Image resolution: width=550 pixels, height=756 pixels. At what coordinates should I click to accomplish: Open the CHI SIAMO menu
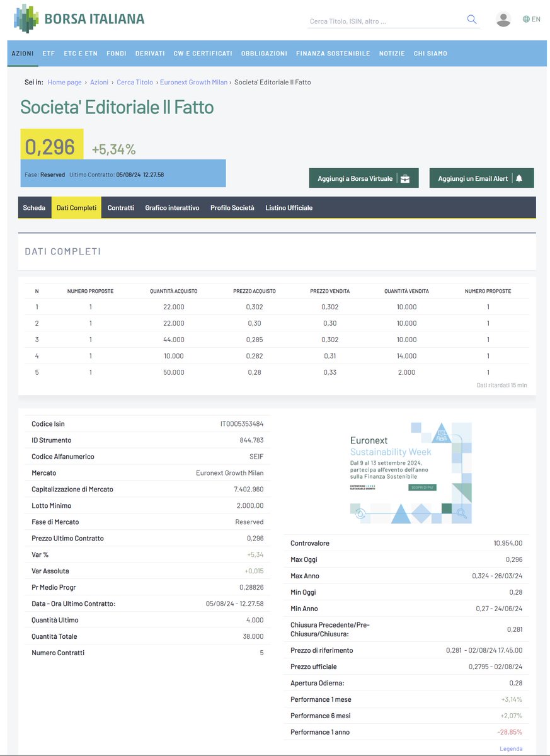[430, 54]
